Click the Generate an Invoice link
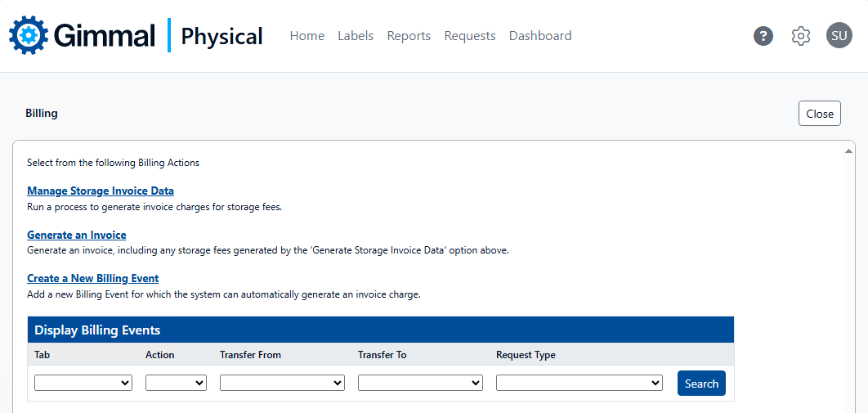Viewport: 868px width, 413px height. click(77, 235)
